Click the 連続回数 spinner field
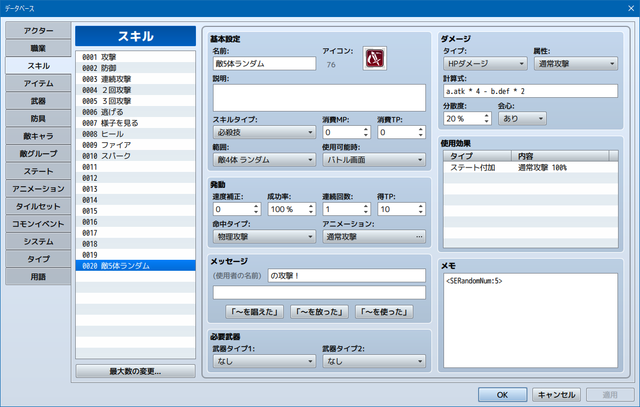The width and height of the screenshot is (640, 407). click(x=346, y=209)
